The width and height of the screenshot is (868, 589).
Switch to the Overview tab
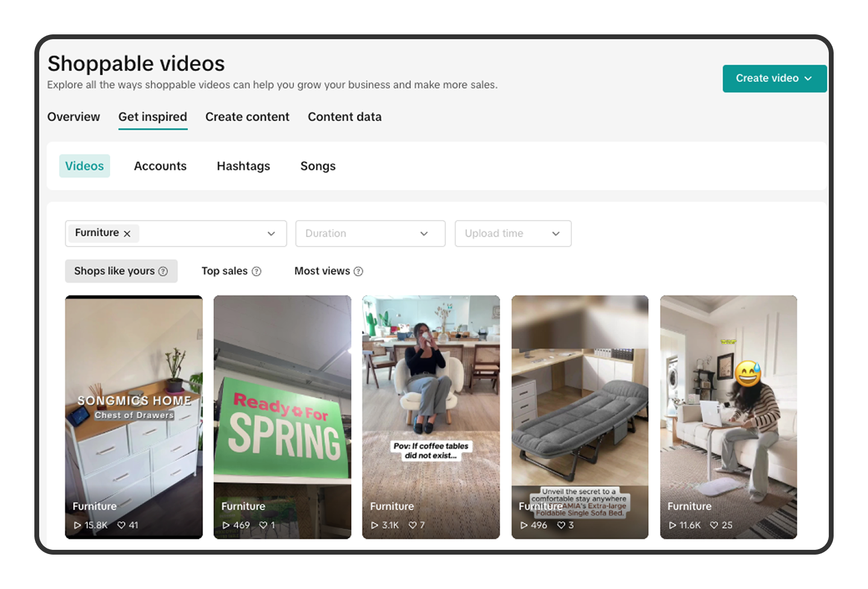point(74,117)
